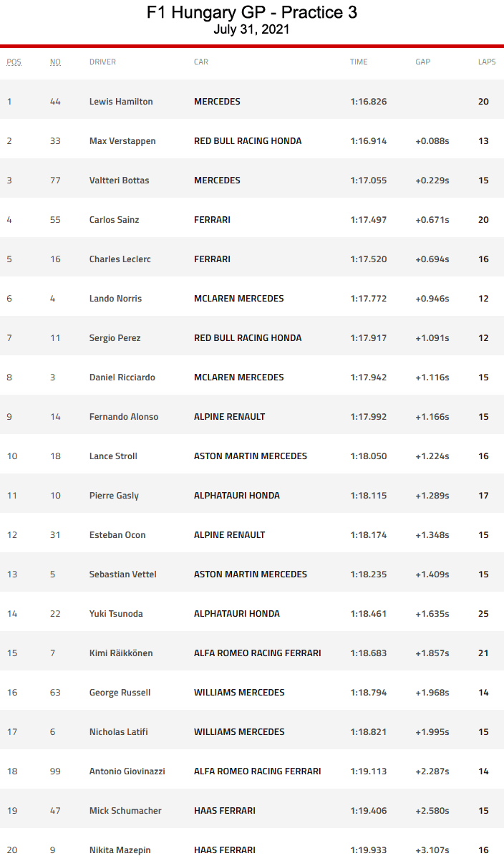The image size is (504, 861).
Task: Click the F1 Hungary GP - Practice 3 title
Action: click(252, 12)
